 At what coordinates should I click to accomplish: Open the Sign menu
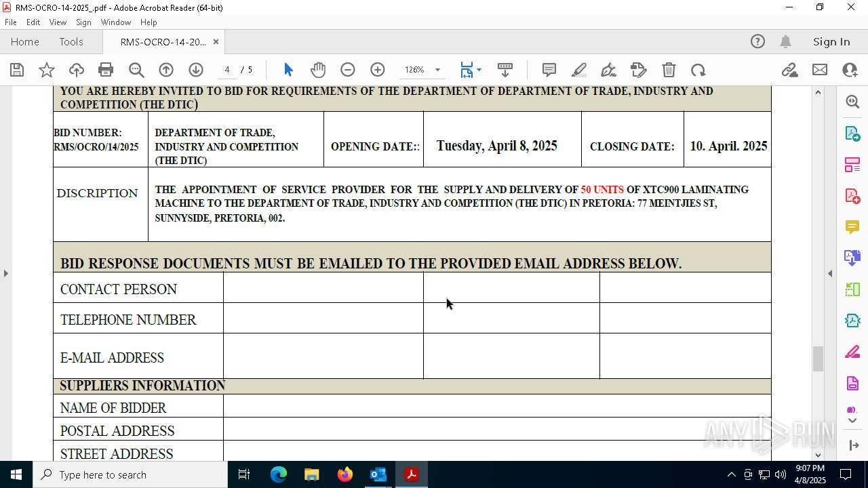click(x=84, y=22)
